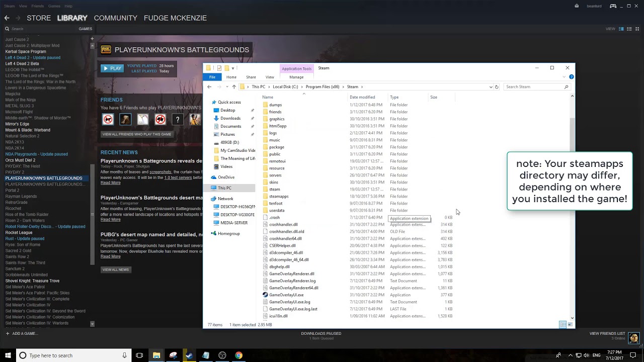Open FUDGE MCKENZIE profile section
The width and height of the screenshot is (644, 362).
tap(175, 18)
